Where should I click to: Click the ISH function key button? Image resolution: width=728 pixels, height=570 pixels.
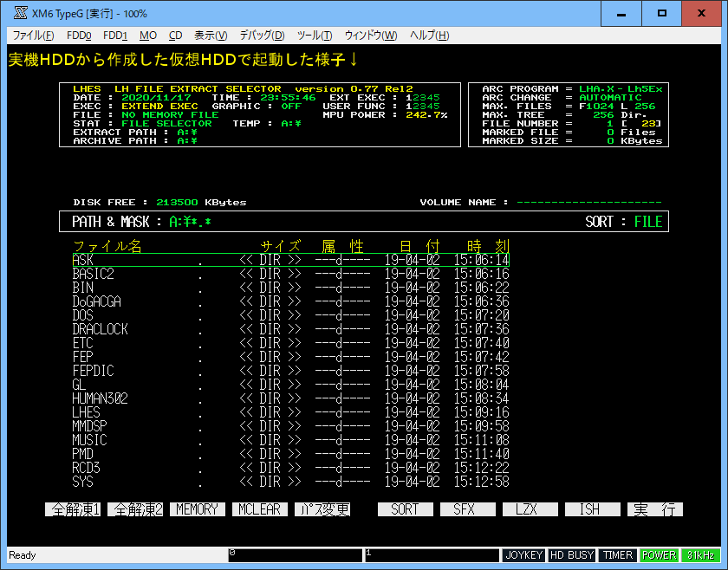[x=593, y=509]
